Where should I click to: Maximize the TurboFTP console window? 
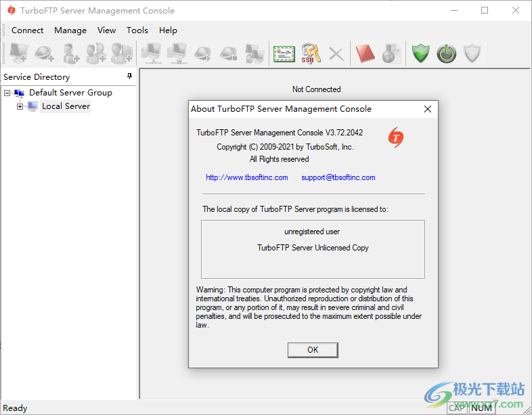tap(485, 11)
